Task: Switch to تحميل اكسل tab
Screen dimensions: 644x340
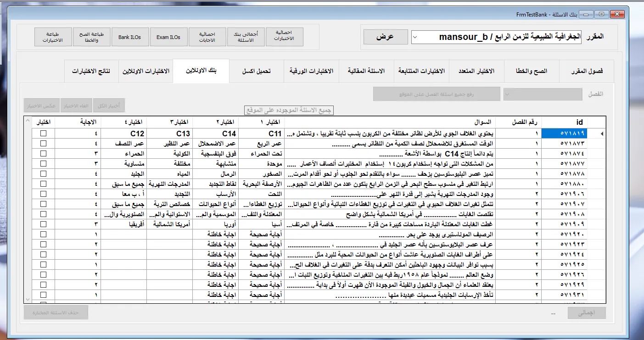Action: 256,71
